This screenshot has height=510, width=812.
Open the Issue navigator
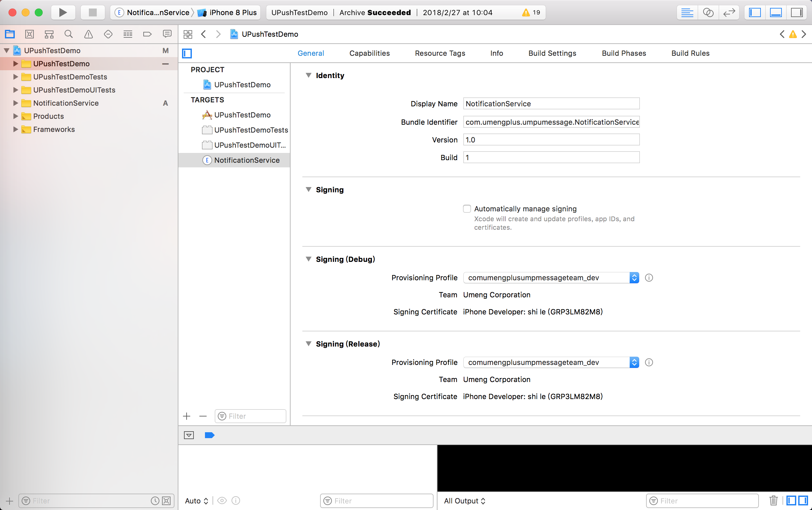click(x=88, y=34)
